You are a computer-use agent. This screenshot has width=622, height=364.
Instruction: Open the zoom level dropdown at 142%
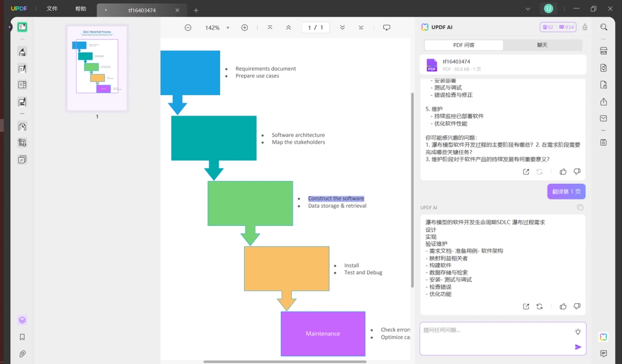[228, 28]
